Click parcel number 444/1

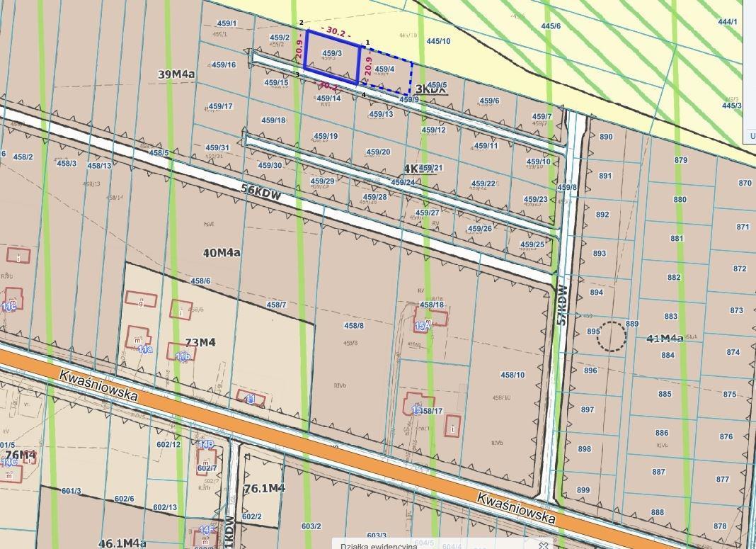(728, 22)
